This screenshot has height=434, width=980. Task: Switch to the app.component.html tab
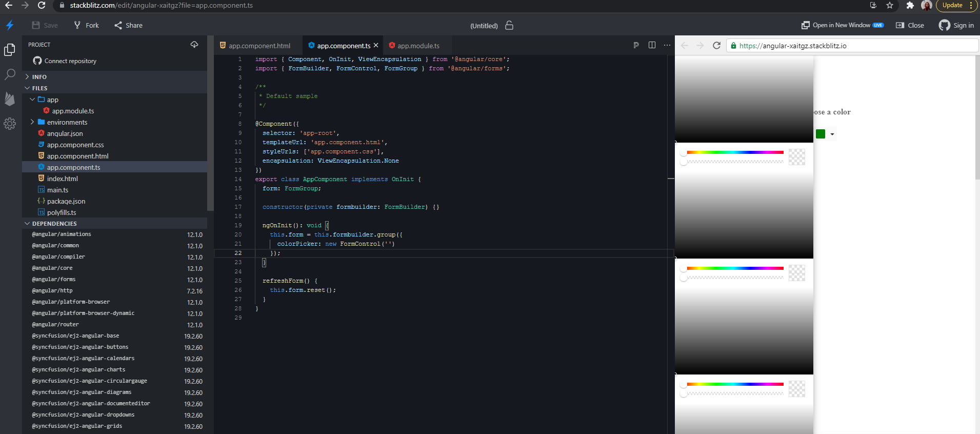[x=259, y=46]
